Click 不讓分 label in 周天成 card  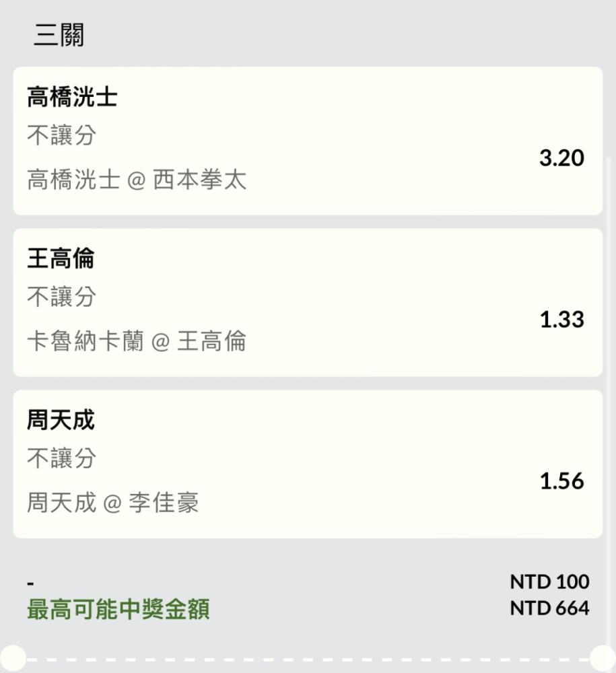coord(61,459)
